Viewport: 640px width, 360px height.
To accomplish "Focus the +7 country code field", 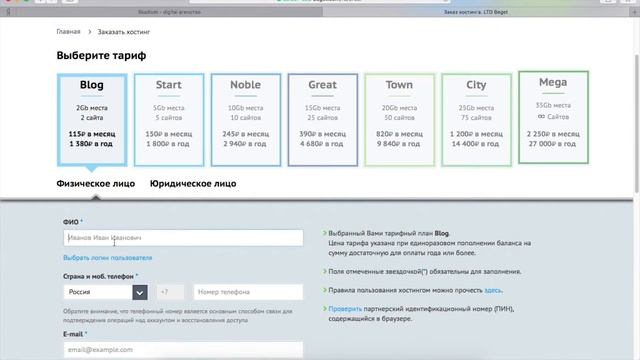I will click(170, 292).
